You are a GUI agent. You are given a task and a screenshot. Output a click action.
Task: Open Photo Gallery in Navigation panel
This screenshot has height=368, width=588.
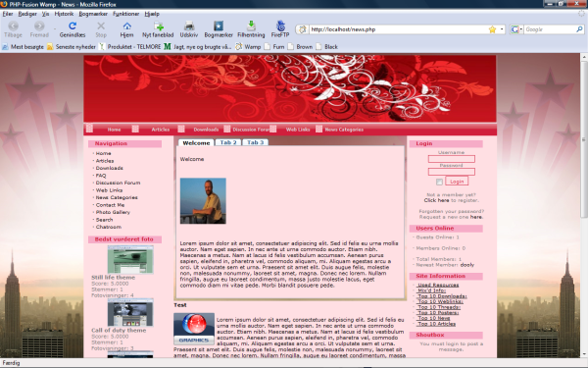click(x=113, y=212)
